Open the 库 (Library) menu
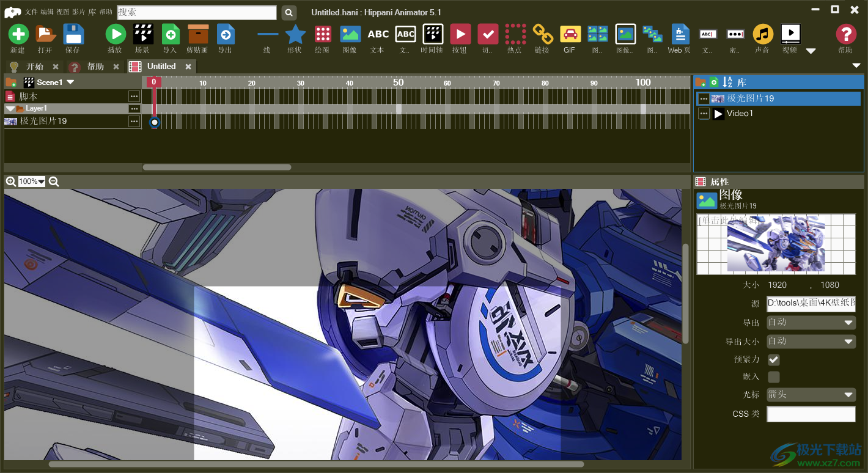Screen dimensions: 868x473 pos(92,12)
